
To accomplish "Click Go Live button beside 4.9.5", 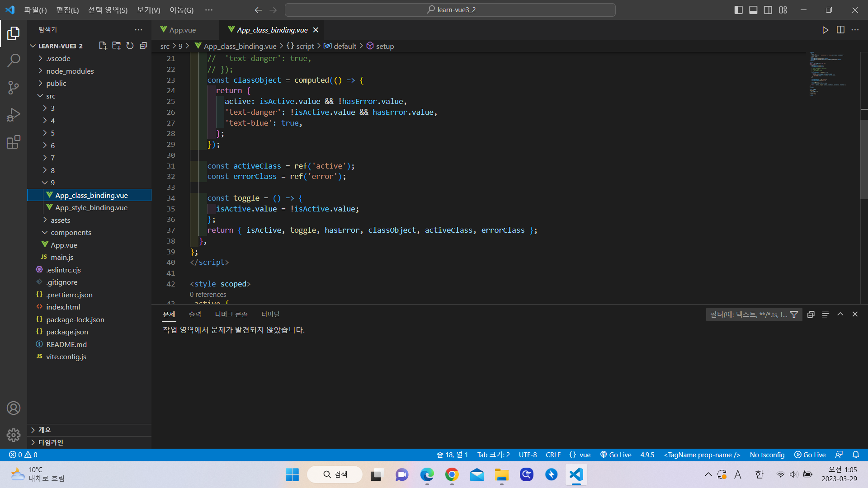I will [615, 455].
